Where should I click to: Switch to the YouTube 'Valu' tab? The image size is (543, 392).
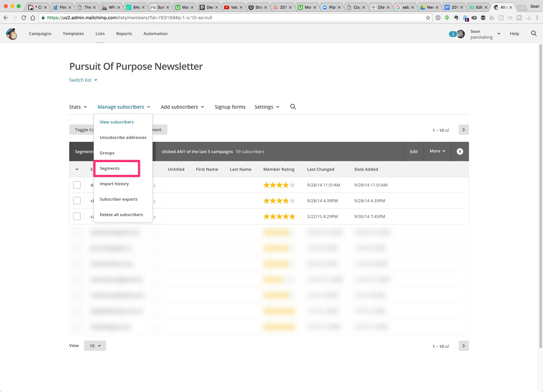(233, 7)
